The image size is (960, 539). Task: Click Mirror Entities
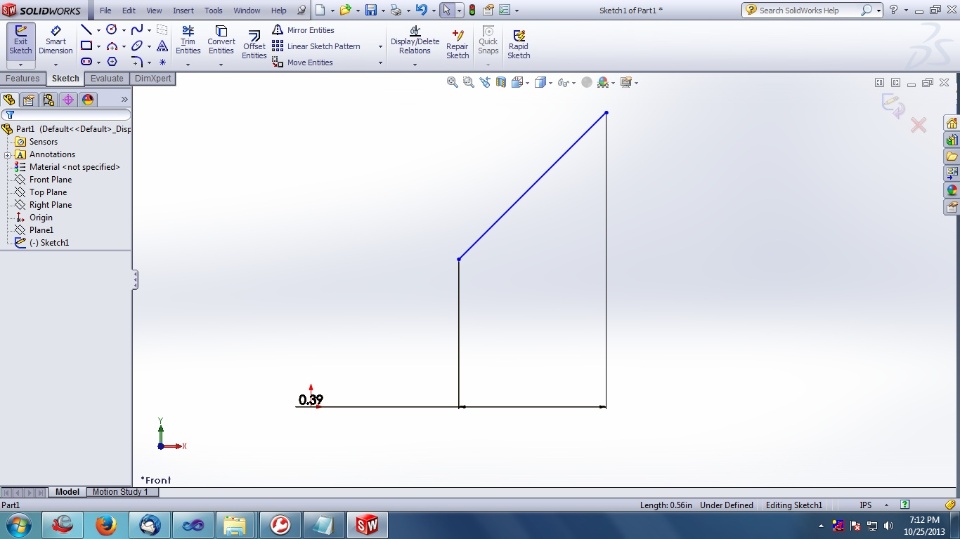click(x=304, y=30)
